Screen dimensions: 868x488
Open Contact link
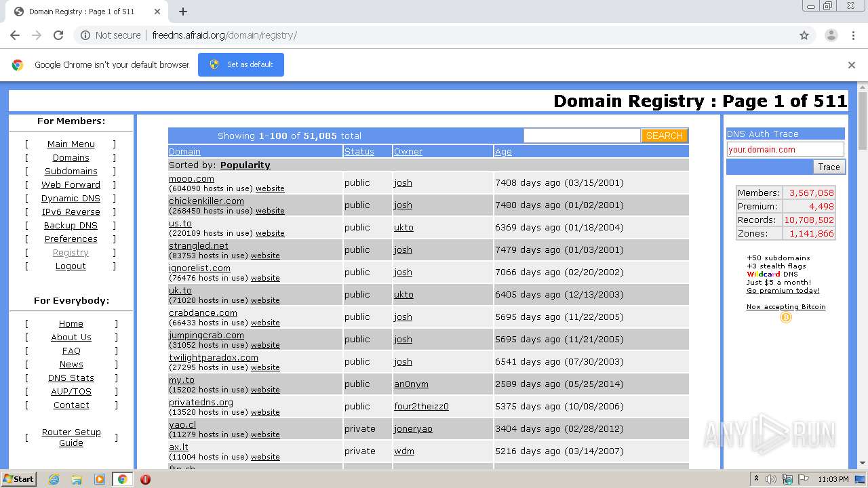[71, 405]
